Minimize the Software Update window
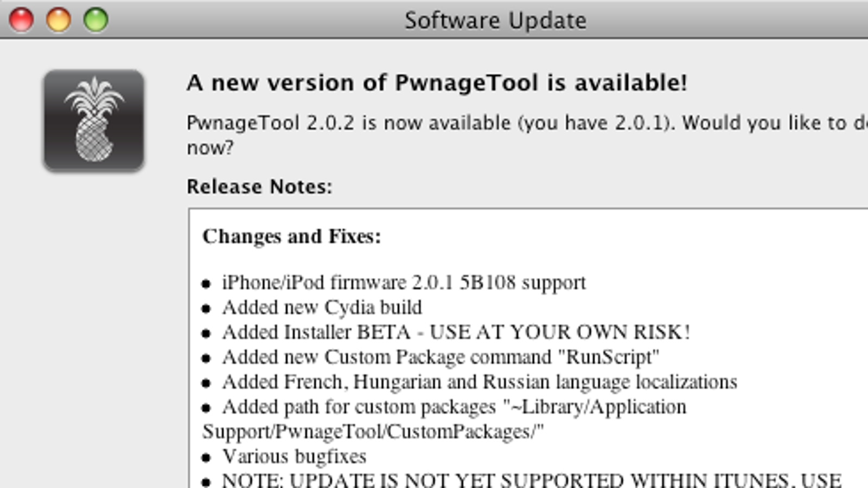868x488 pixels. pos(59,20)
